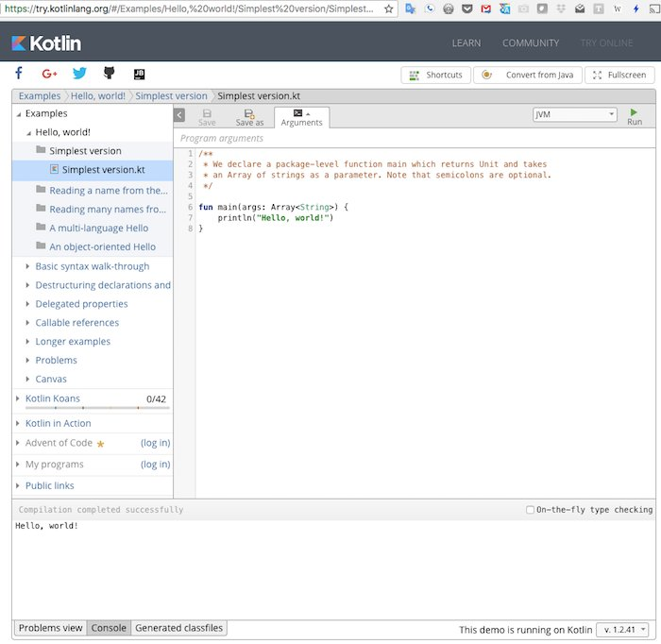This screenshot has width=661, height=644.
Task: Click the Gmail extension icon
Action: (x=486, y=8)
